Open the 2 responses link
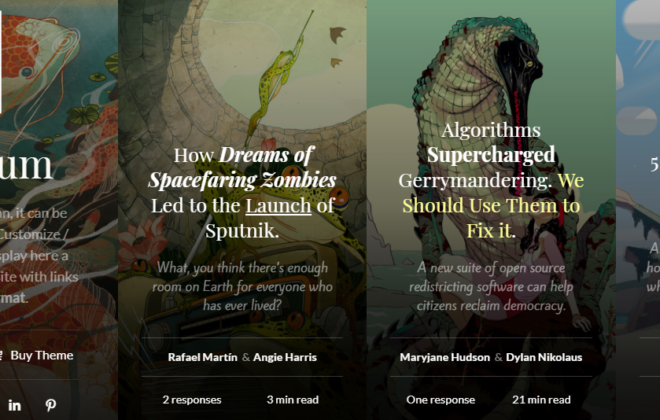 pos(192,400)
